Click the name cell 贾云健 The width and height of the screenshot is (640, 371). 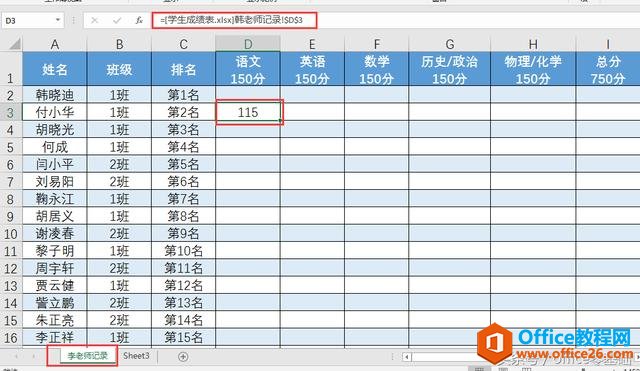tap(55, 286)
